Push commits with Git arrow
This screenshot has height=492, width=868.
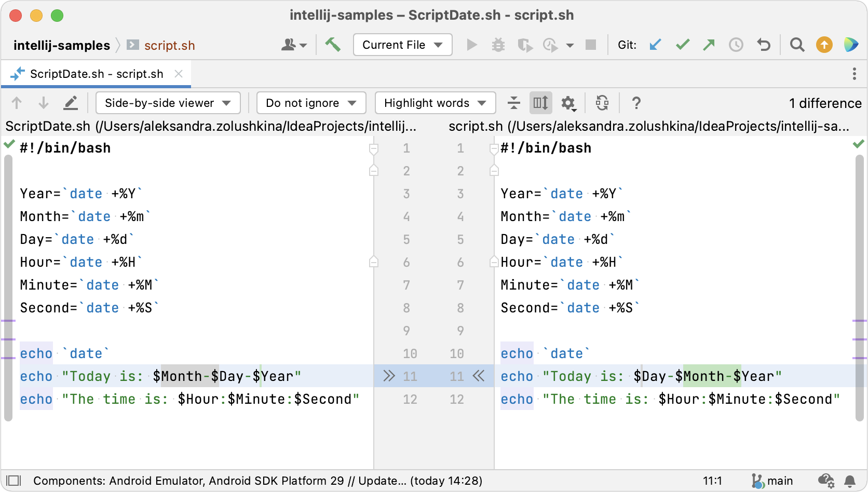(709, 45)
